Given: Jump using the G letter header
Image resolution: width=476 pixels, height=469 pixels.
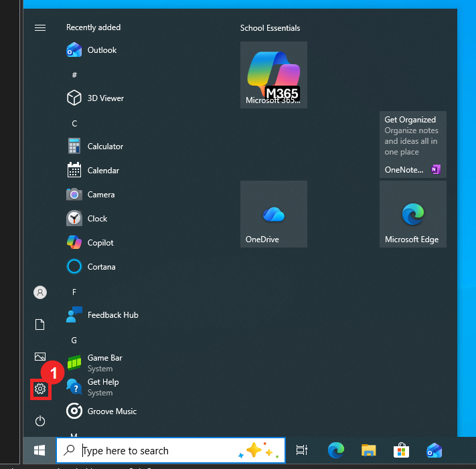Looking at the screenshot, I should point(74,340).
